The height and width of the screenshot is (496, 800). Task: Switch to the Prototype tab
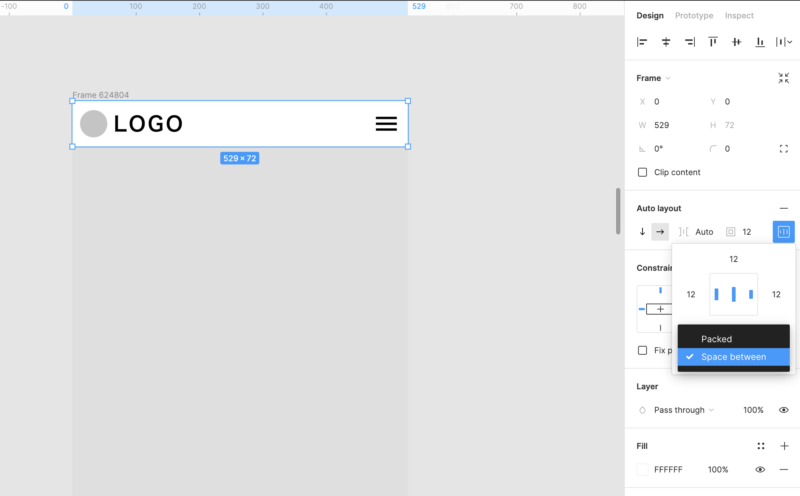[x=694, y=16]
